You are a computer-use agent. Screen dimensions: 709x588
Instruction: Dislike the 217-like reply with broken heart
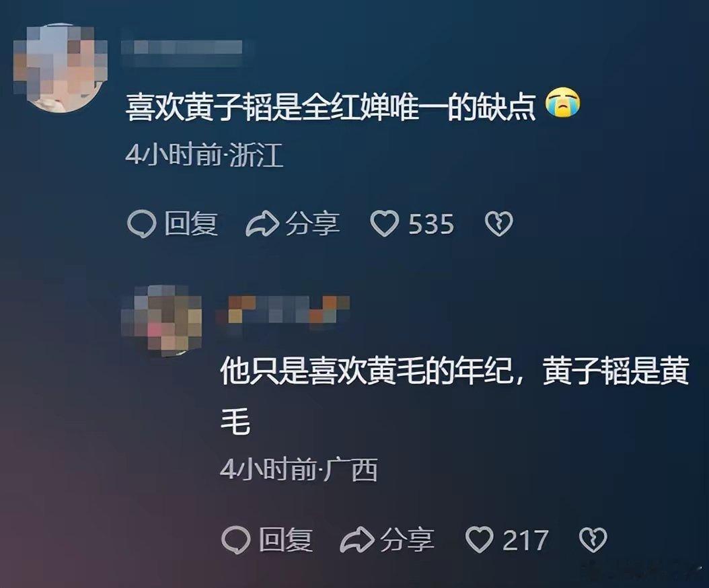tap(593, 540)
